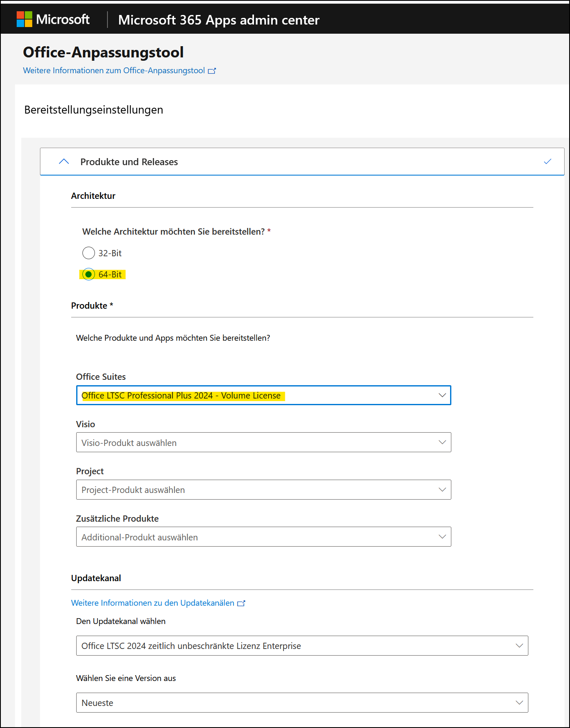Click the Bereitstellungseinstellungen heading
The image size is (570, 728).
[94, 110]
